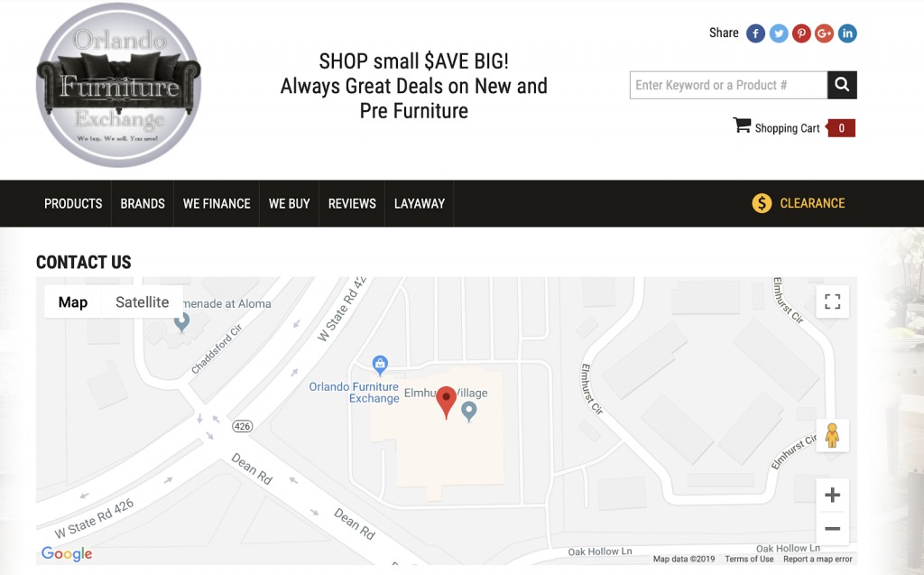Share on Google+ with its icon
The width and height of the screenshot is (924, 575).
tap(824, 32)
